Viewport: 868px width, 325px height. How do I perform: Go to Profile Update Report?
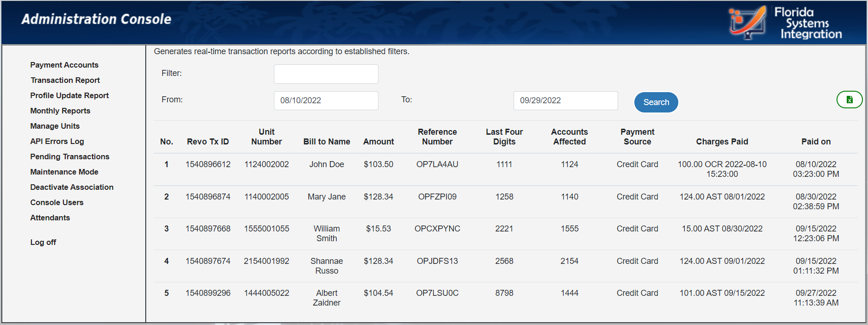[69, 95]
